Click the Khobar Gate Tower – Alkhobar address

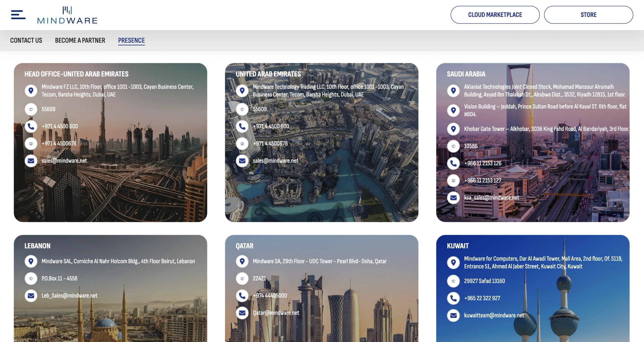click(547, 129)
